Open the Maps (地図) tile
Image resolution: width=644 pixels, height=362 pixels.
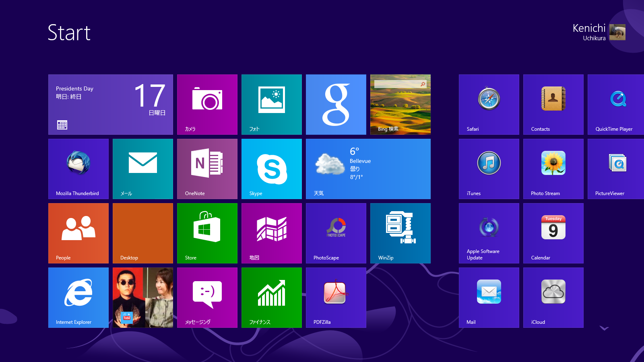pos(272,233)
